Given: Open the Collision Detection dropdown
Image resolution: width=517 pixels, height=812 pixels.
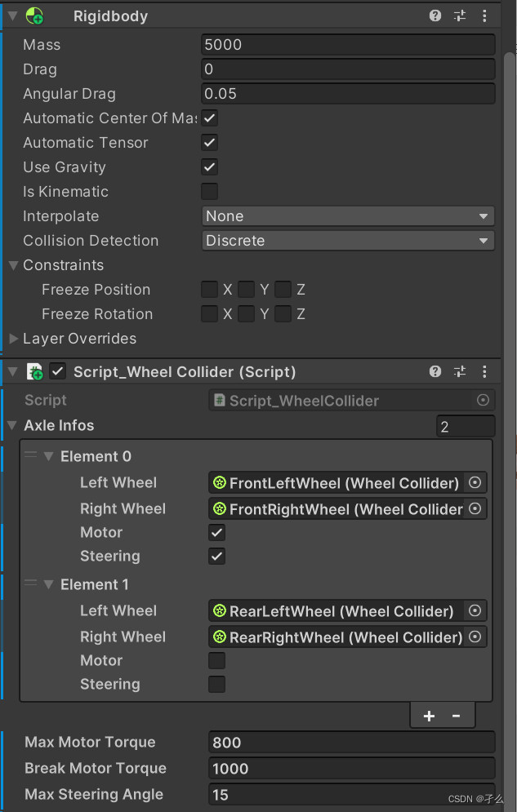Looking at the screenshot, I should 348,241.
